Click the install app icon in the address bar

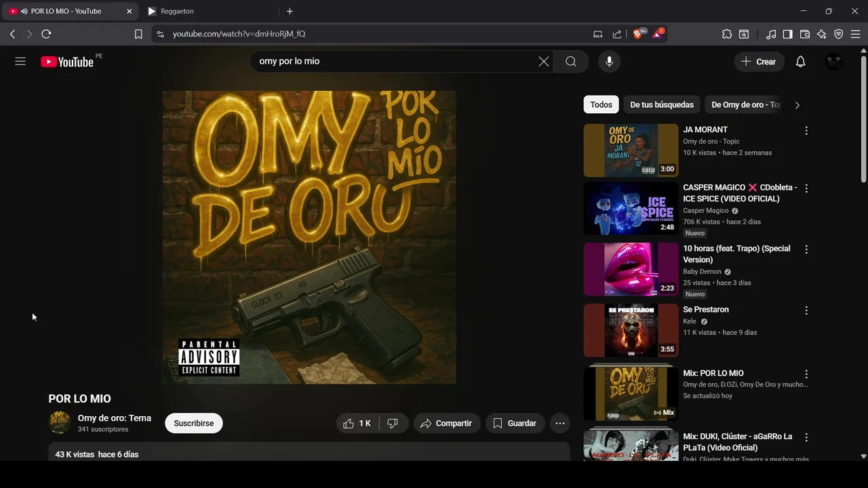597,34
